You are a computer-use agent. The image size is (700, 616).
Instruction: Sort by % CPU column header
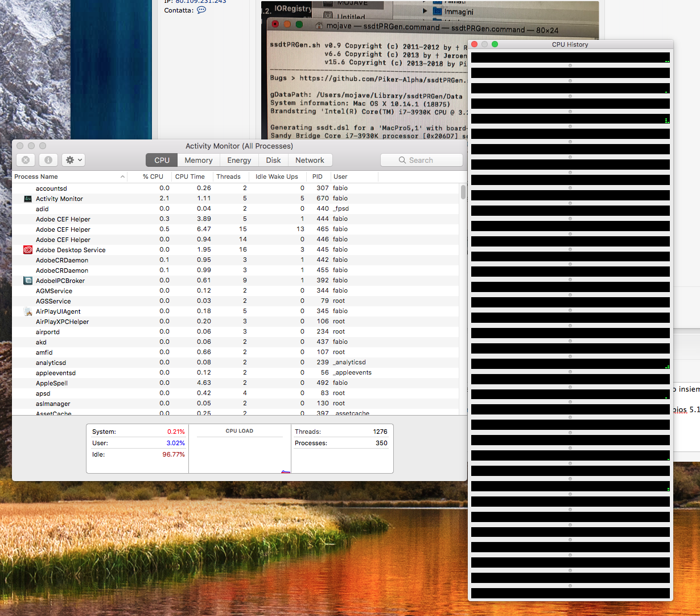tap(149, 176)
